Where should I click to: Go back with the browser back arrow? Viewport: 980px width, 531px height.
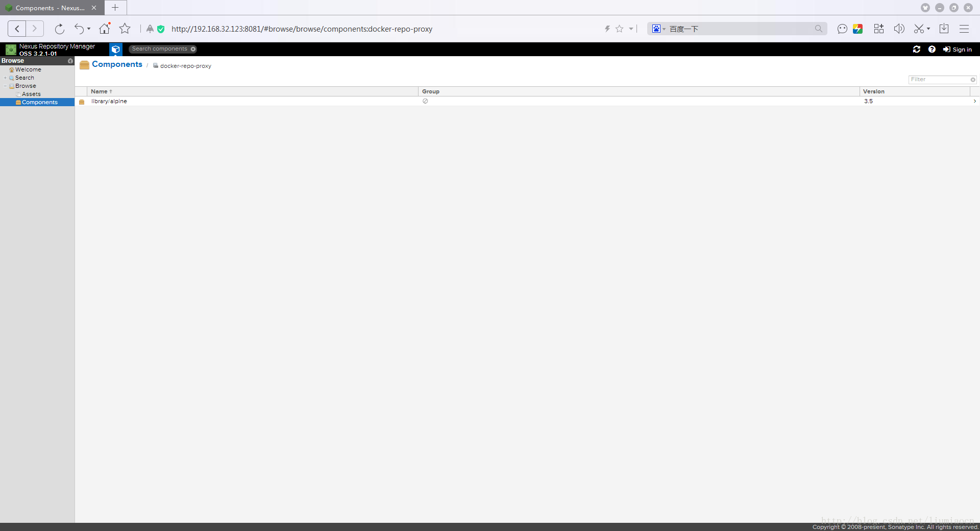coord(17,29)
